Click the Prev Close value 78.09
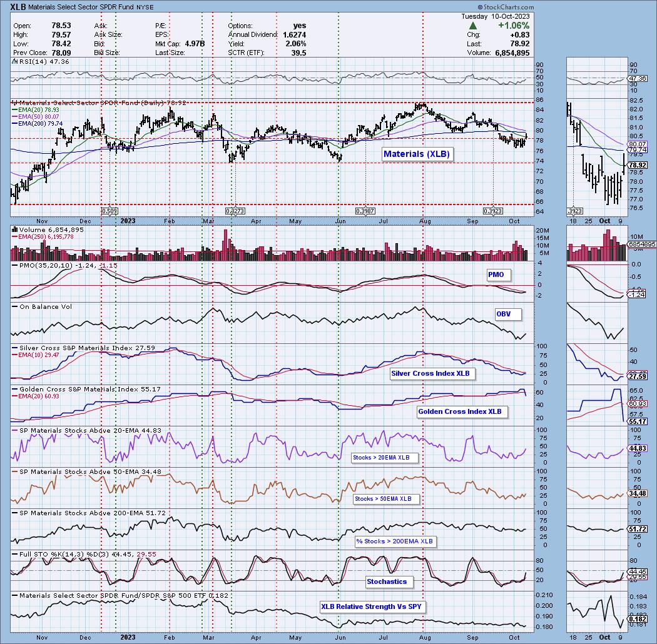Viewport: 657px width, 644px height. 61,53
